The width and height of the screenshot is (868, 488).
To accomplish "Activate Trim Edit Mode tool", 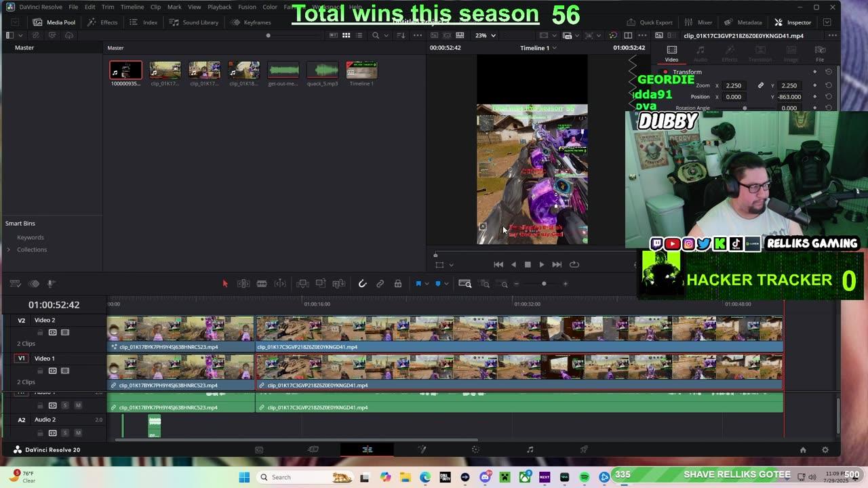I will coord(243,284).
